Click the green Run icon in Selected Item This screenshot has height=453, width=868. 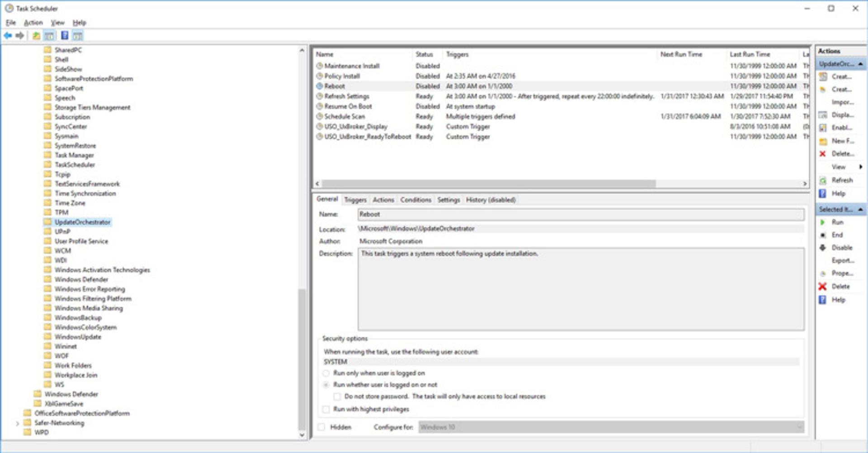[x=822, y=222]
